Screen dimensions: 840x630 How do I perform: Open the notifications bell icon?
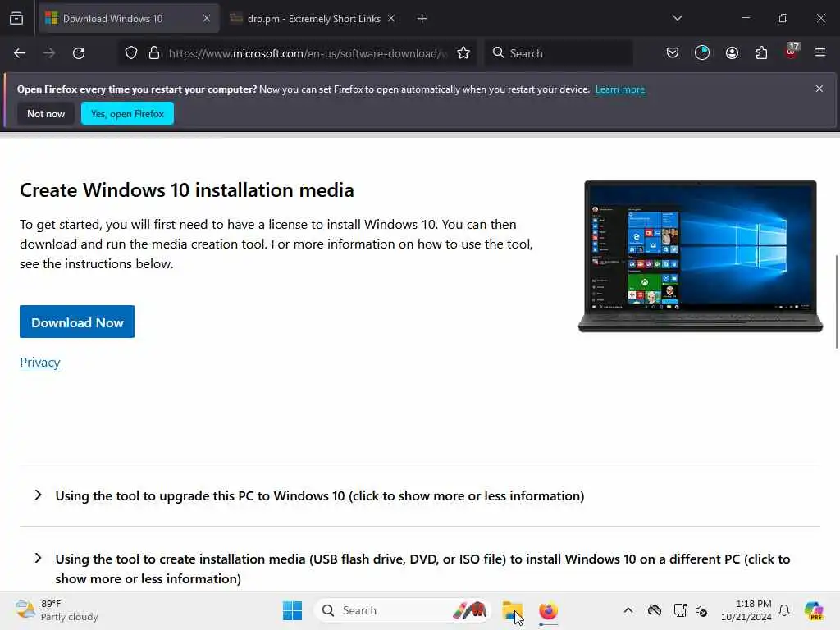tap(784, 610)
